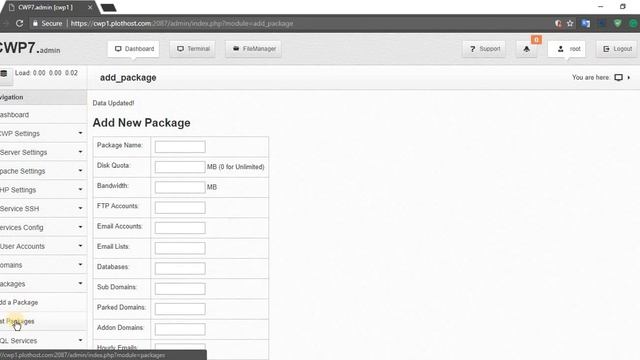
Task: Click the Data Updated! message text
Action: (x=113, y=103)
